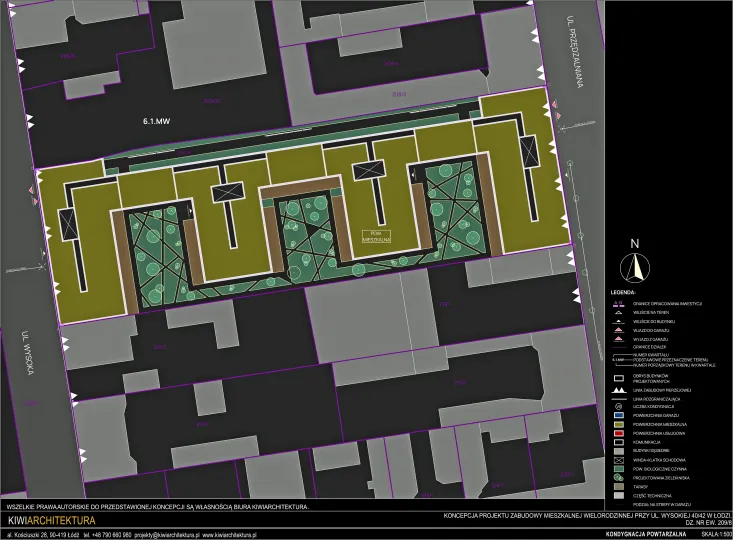Select the olive 'Powierzchnia mieszkalna' legend swatch

[x=619, y=423]
